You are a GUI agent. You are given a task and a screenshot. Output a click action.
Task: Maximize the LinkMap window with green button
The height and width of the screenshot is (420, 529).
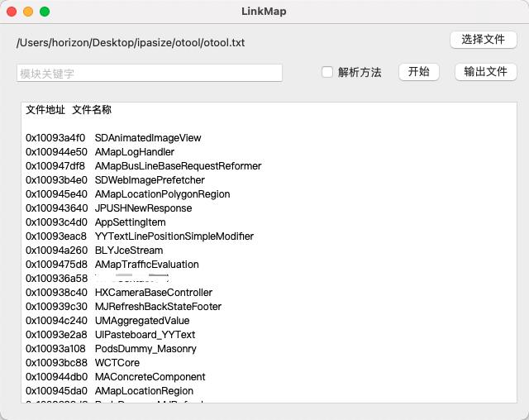(45, 12)
